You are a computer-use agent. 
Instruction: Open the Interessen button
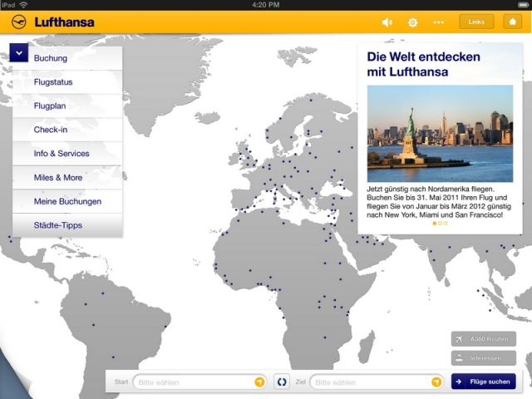click(x=484, y=358)
